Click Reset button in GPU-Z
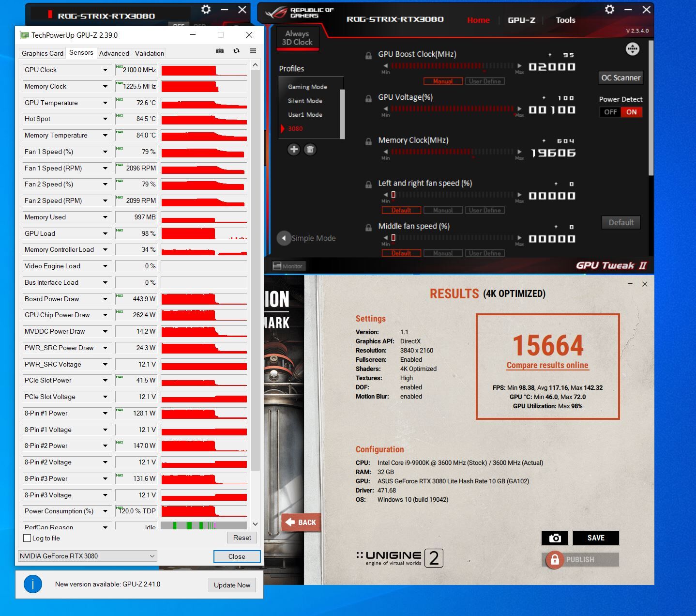Viewport: 696px width, 616px height. 242,538
